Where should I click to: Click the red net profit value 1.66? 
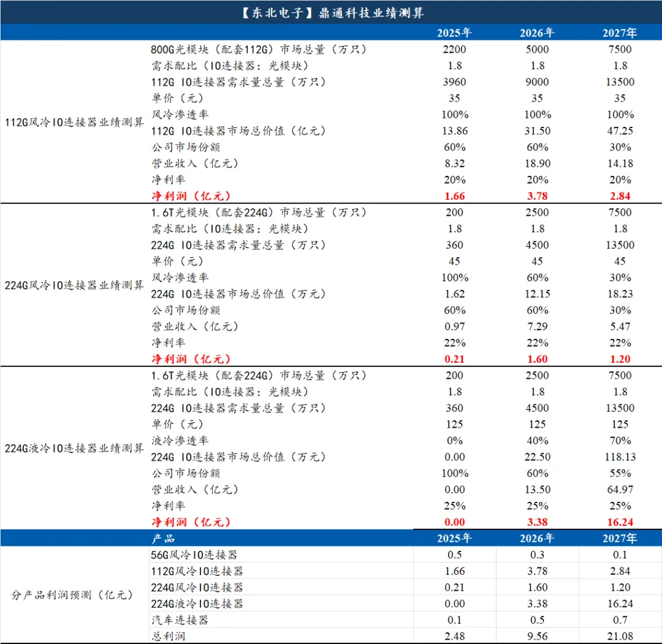tap(454, 196)
